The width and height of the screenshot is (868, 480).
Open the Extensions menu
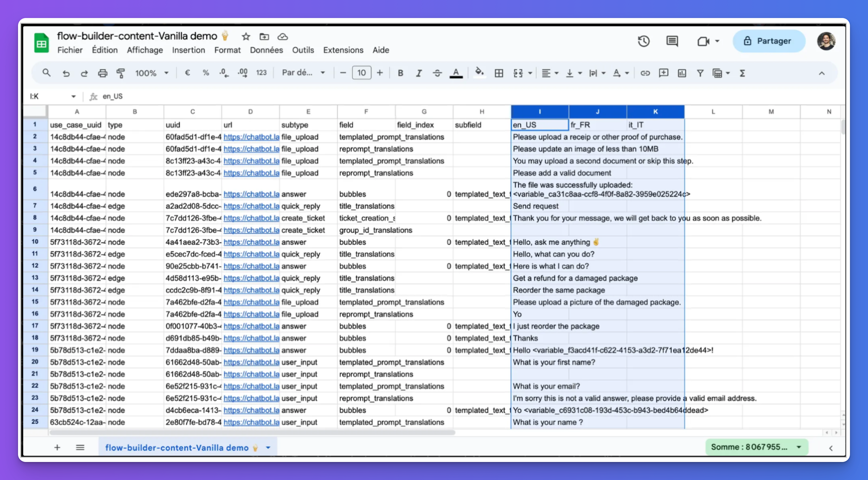click(343, 50)
